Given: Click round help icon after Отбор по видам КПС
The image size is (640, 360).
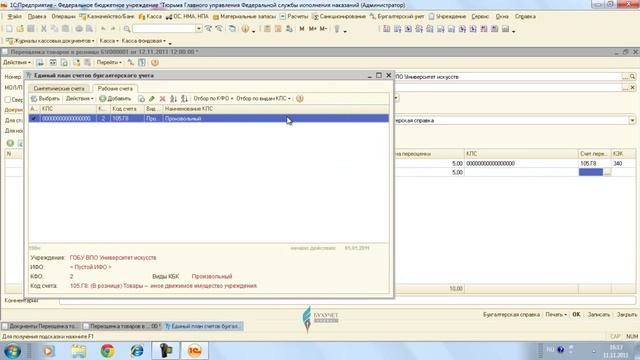Looking at the screenshot, I should point(300,99).
